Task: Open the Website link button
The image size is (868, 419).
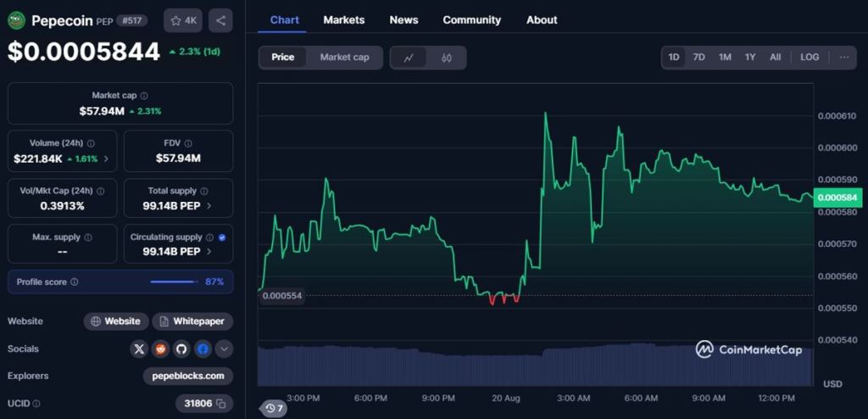Action: tap(116, 321)
